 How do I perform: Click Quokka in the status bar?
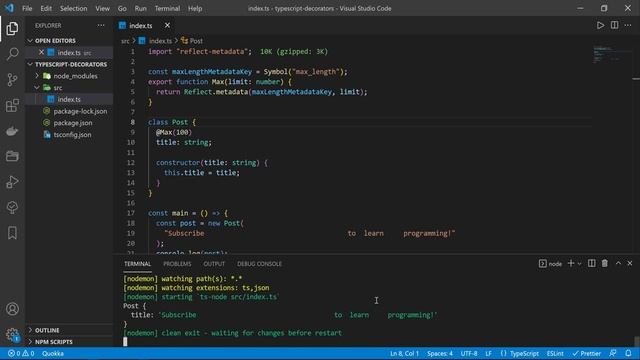point(53,353)
